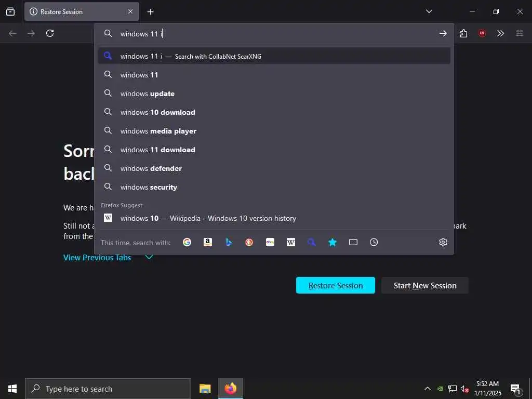Open the Firefox application menu
This screenshot has height=399, width=532.
(520, 33)
